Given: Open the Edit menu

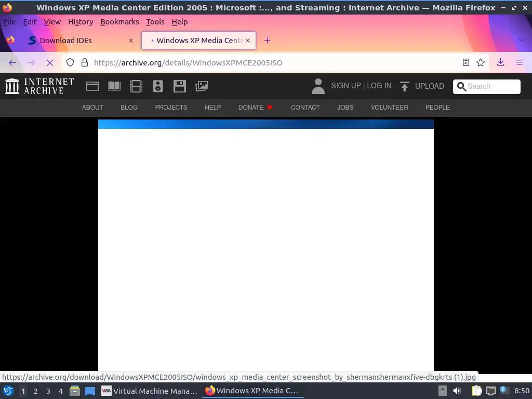Looking at the screenshot, I should [x=30, y=22].
